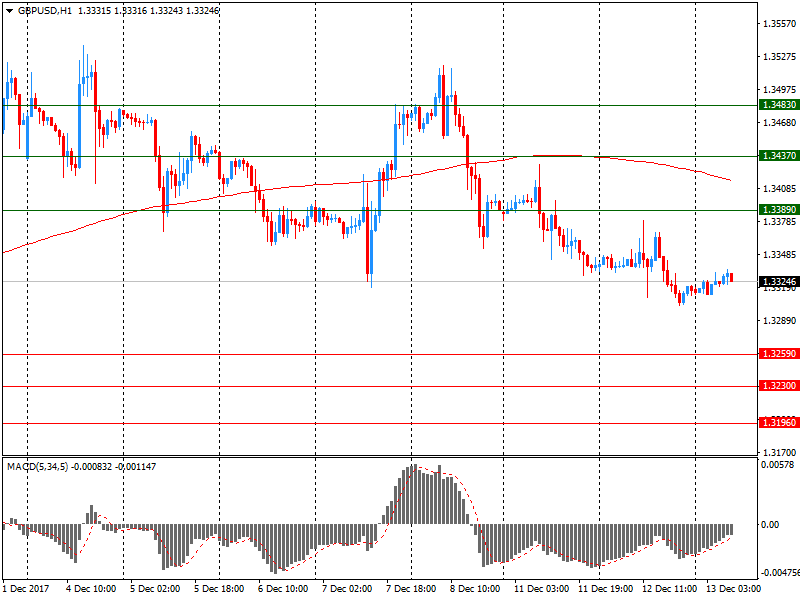The width and height of the screenshot is (800, 600).
Task: Click the 5 Dec 02:00 time axis label
Action: pyautogui.click(x=155, y=589)
